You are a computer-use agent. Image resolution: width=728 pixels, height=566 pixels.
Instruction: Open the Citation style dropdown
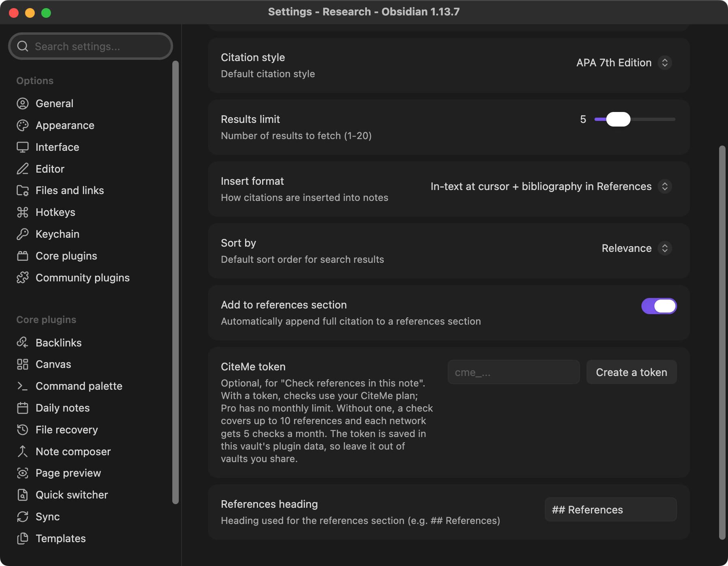point(624,63)
